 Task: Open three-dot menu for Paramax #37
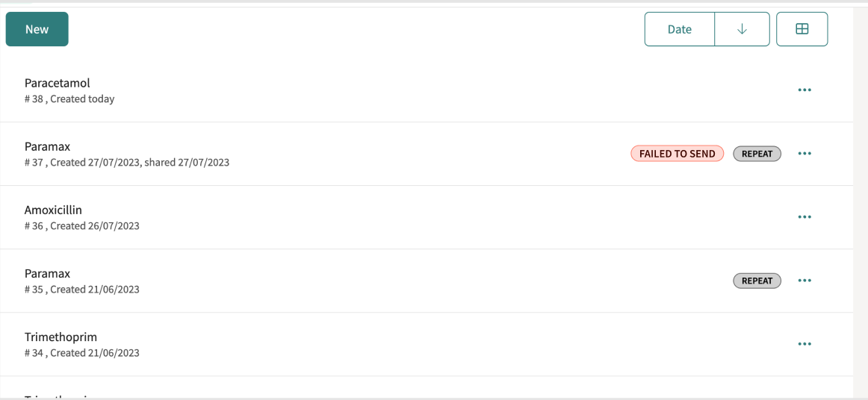point(805,153)
